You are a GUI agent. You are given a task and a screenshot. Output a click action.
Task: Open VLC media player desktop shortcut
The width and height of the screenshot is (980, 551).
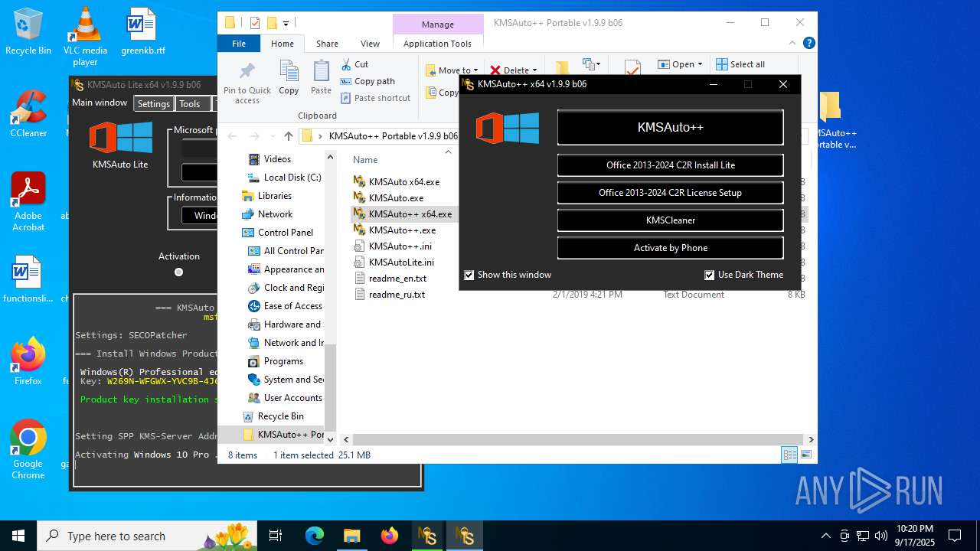tap(85, 36)
